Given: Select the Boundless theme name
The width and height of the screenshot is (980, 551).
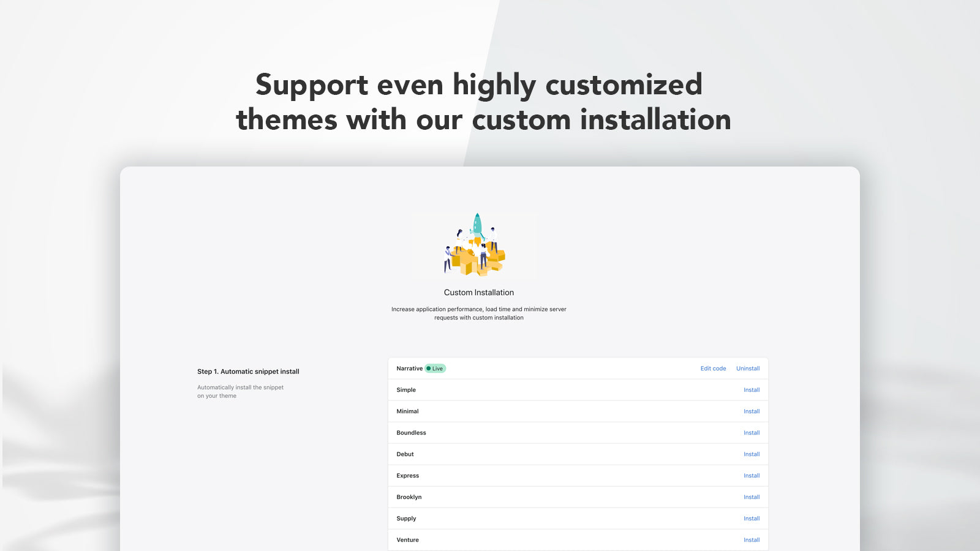Looking at the screenshot, I should pos(412,432).
